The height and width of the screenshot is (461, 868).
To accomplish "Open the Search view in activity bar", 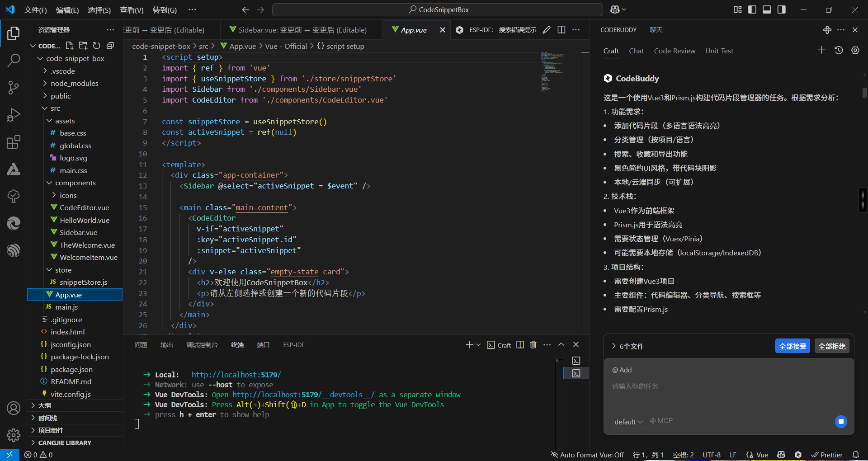I will (14, 60).
